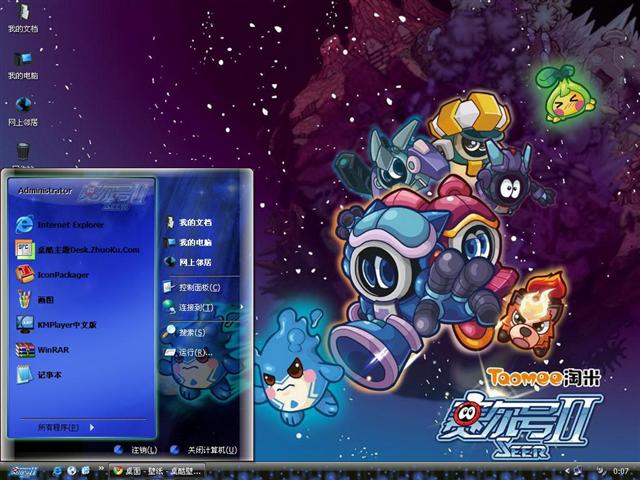This screenshot has width=640, height=480.
Task: Open the 网上邻居 desktop icon
Action: [x=23, y=111]
